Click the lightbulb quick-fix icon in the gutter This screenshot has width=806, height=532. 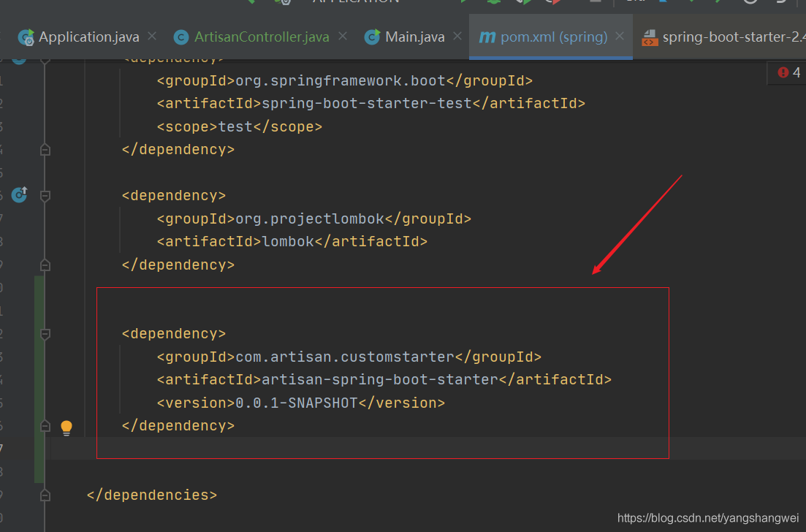[66, 427]
